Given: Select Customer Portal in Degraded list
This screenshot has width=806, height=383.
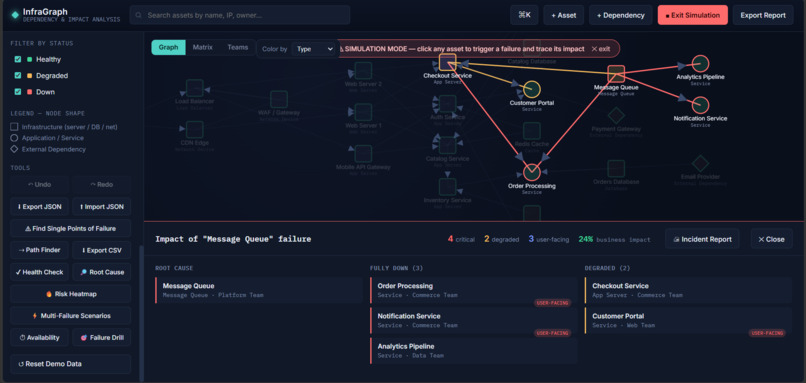Looking at the screenshot, I should 688,320.
